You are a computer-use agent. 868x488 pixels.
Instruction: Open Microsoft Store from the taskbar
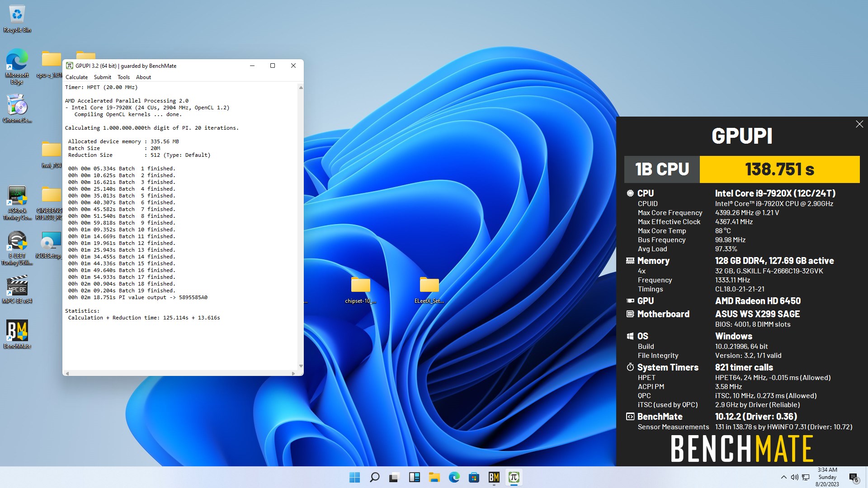(x=474, y=477)
